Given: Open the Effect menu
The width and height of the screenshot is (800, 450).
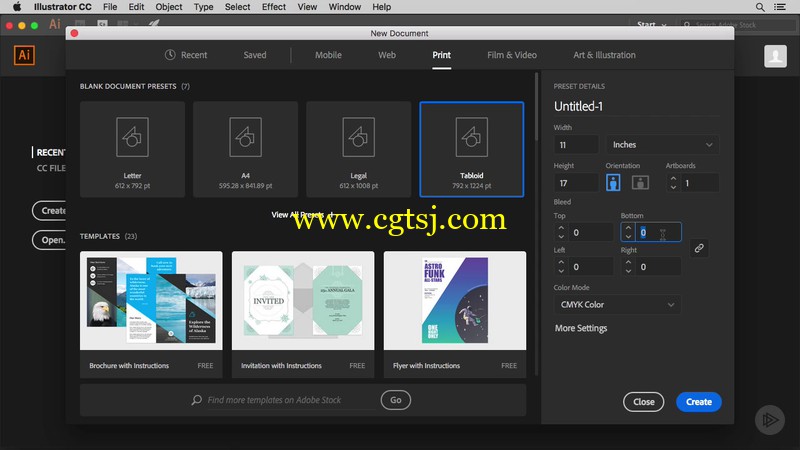Looking at the screenshot, I should (x=273, y=7).
